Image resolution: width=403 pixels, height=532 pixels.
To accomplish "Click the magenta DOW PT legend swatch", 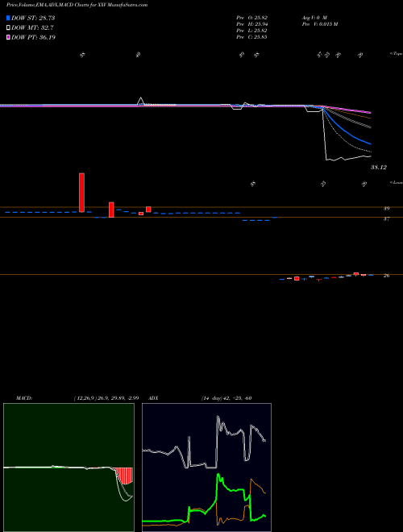I will [x=8, y=37].
